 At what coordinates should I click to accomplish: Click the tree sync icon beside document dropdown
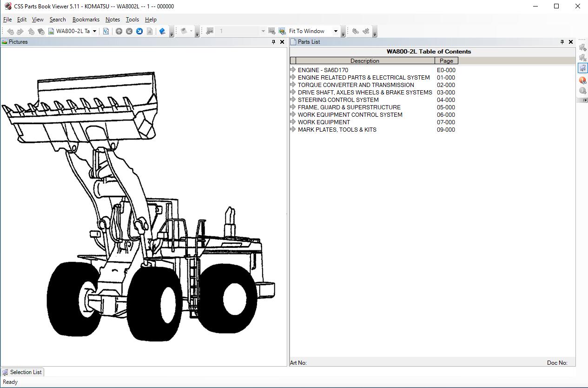click(x=106, y=31)
